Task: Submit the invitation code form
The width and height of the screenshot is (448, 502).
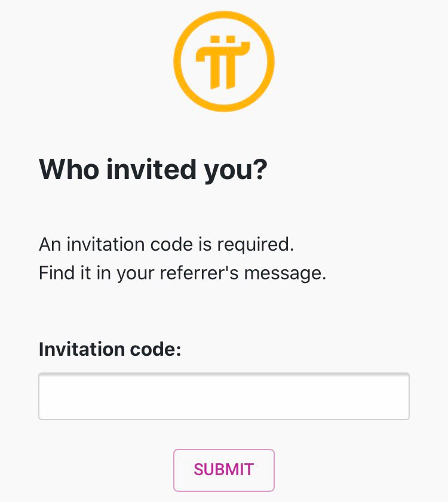Action: [224, 470]
